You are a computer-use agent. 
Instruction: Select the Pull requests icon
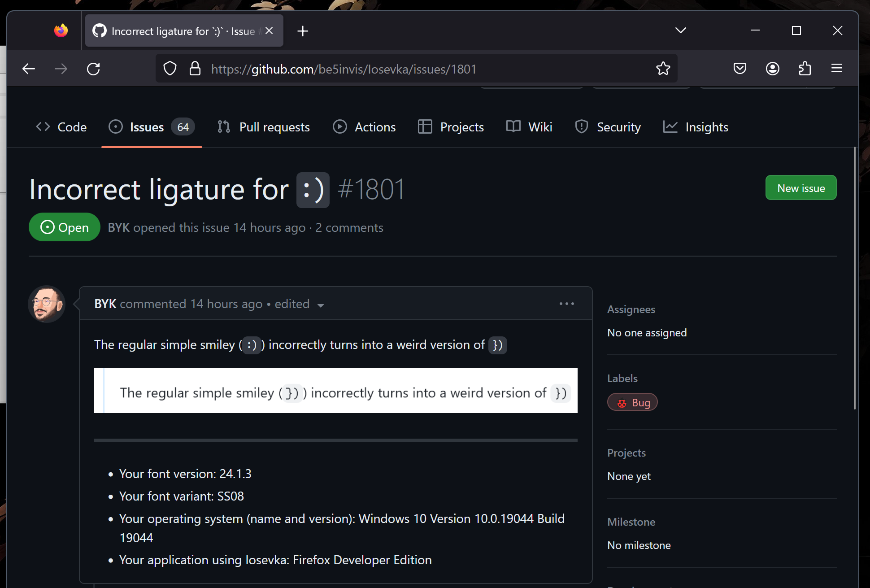click(x=223, y=127)
